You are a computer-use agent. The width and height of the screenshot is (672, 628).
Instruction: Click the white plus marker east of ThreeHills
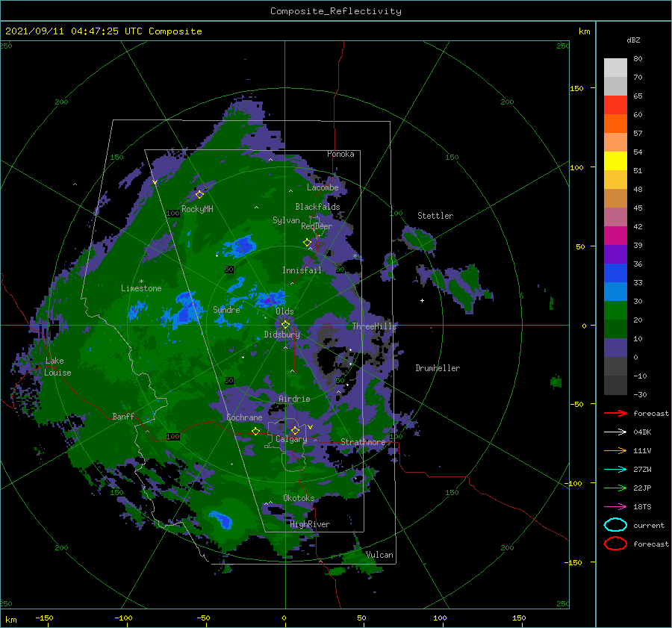tap(422, 300)
